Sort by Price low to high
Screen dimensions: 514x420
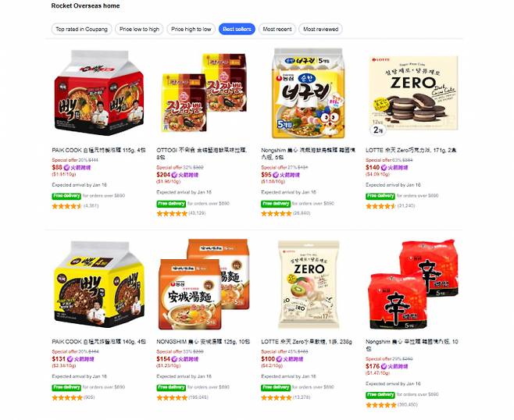pos(139,29)
